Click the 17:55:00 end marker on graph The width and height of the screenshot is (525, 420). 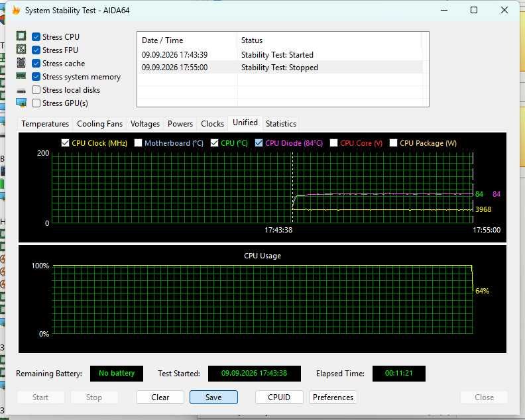pos(487,231)
